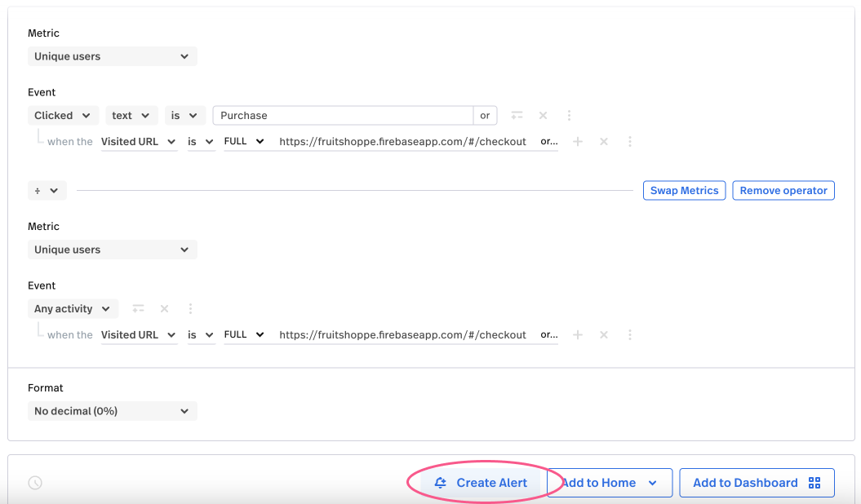Click the clock history icon at bottom left
The image size is (861, 504).
34,482
